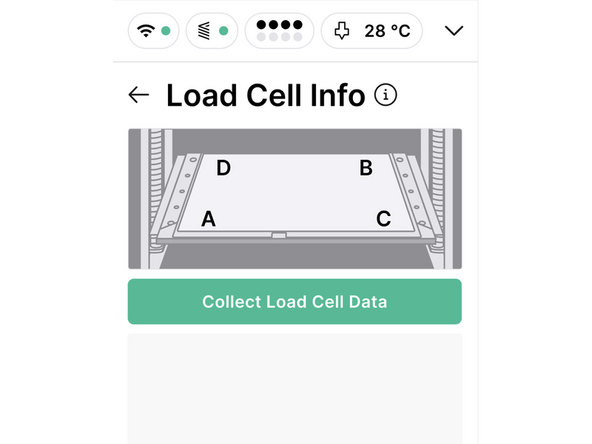Click the Load Cell Info heading
592x444 pixels.
tap(266, 95)
